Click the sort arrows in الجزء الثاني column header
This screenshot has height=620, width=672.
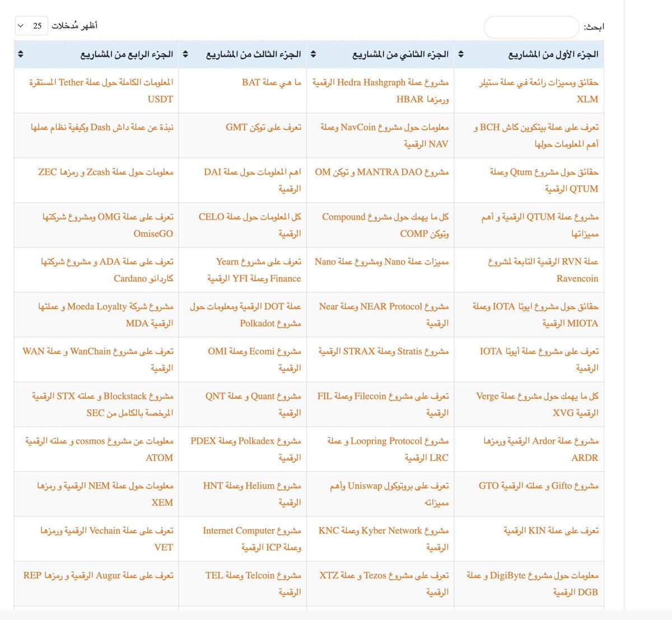coord(313,54)
